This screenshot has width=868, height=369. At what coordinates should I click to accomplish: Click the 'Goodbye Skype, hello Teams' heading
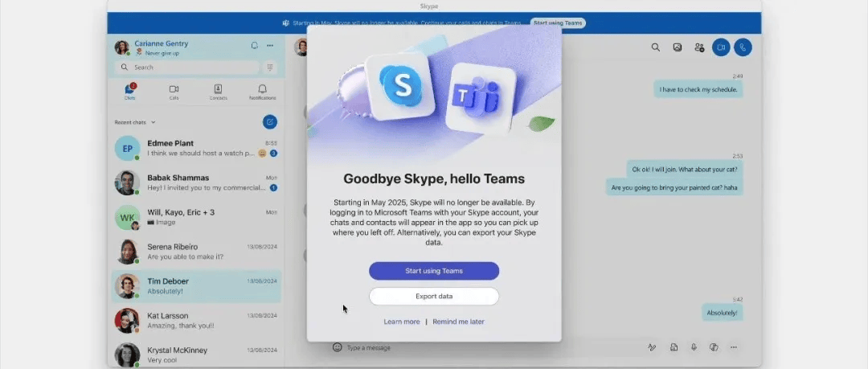tap(434, 179)
